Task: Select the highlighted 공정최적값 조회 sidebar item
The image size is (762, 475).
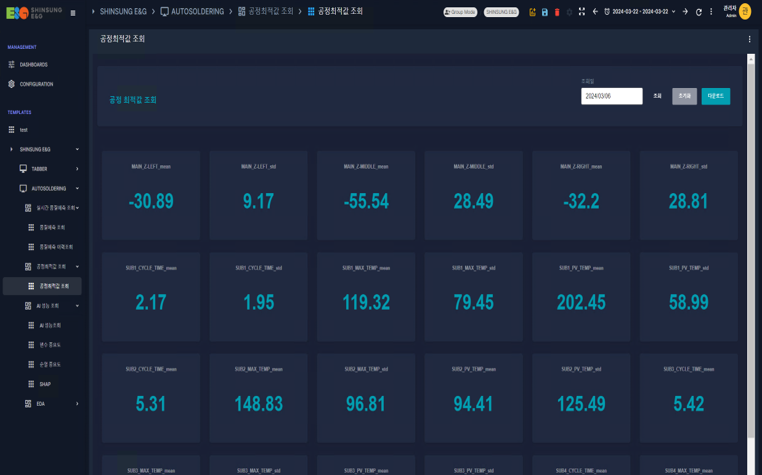Action: point(42,286)
